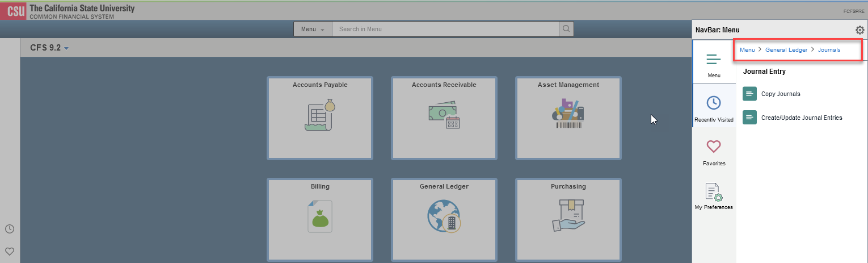Open the Copy Journals link

[x=781, y=94]
